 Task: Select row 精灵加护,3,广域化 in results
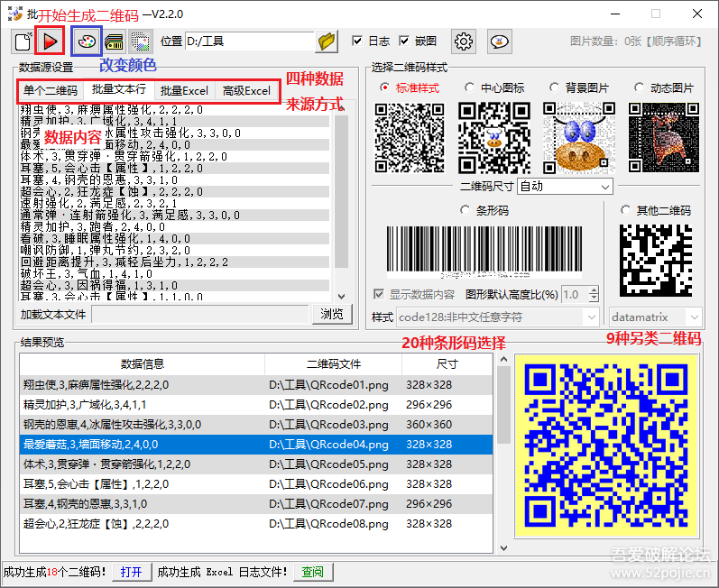(256, 405)
